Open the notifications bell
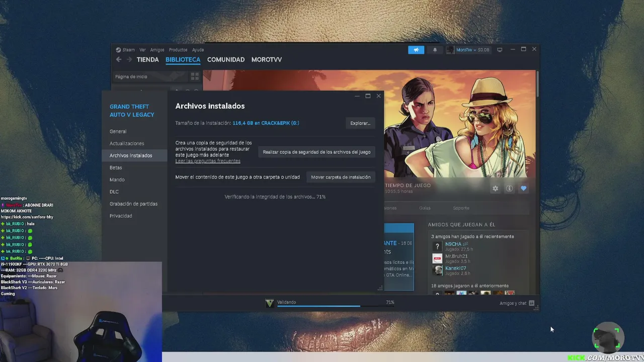The height and width of the screenshot is (362, 644). 435,50
